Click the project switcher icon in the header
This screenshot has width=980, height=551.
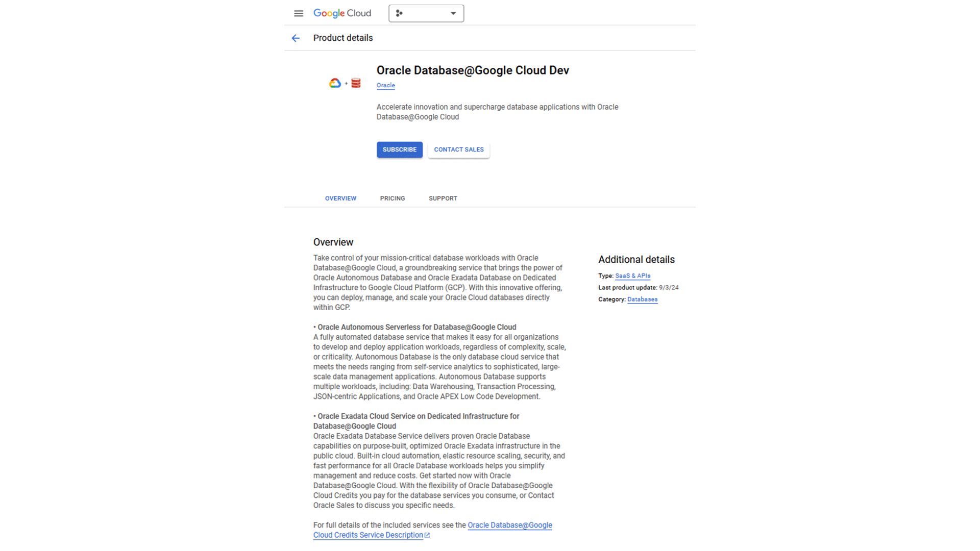pos(400,13)
